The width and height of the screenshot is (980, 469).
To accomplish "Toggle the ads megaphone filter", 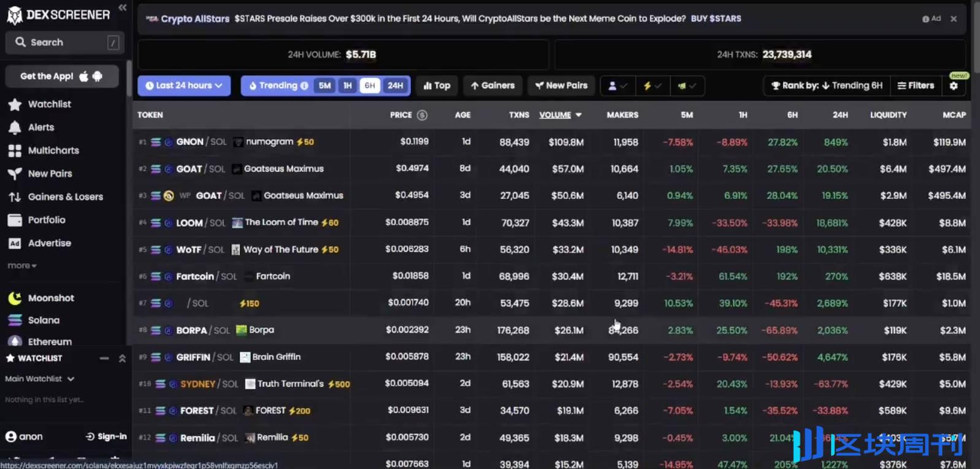I will pyautogui.click(x=687, y=86).
